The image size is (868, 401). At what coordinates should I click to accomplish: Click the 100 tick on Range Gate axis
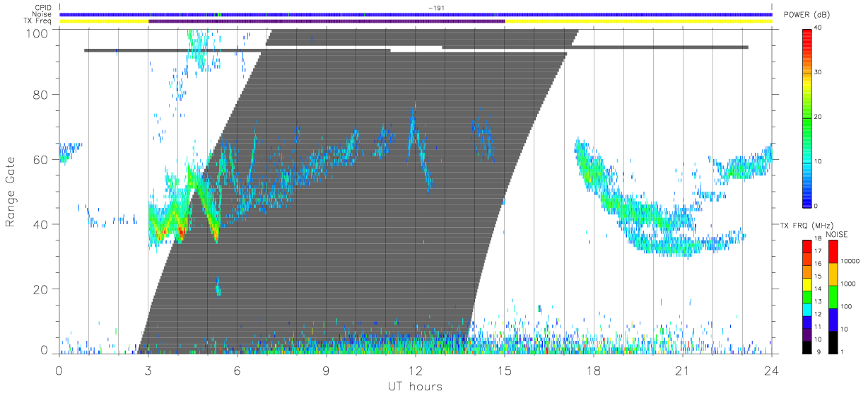point(39,33)
